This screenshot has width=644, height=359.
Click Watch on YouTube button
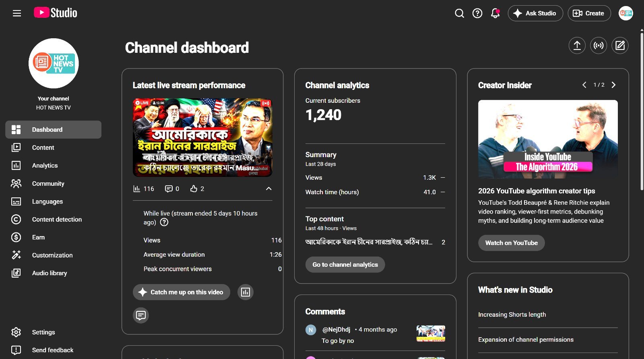pyautogui.click(x=512, y=243)
